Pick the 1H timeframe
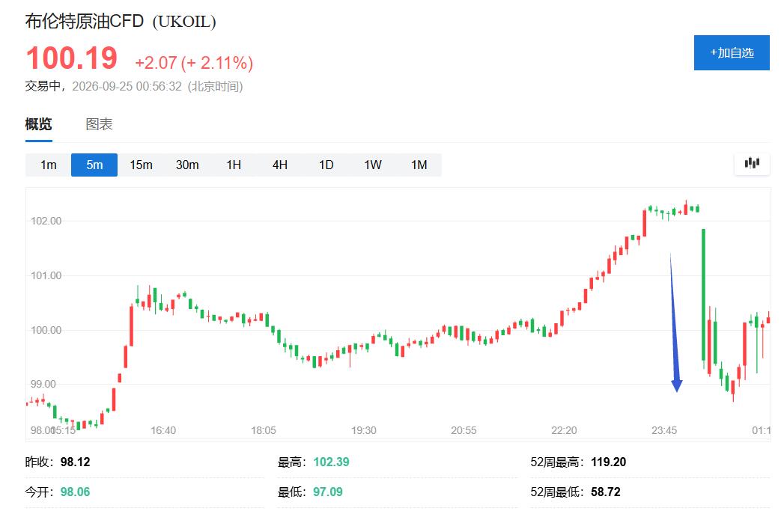This screenshot has width=781, height=532. pos(234,165)
